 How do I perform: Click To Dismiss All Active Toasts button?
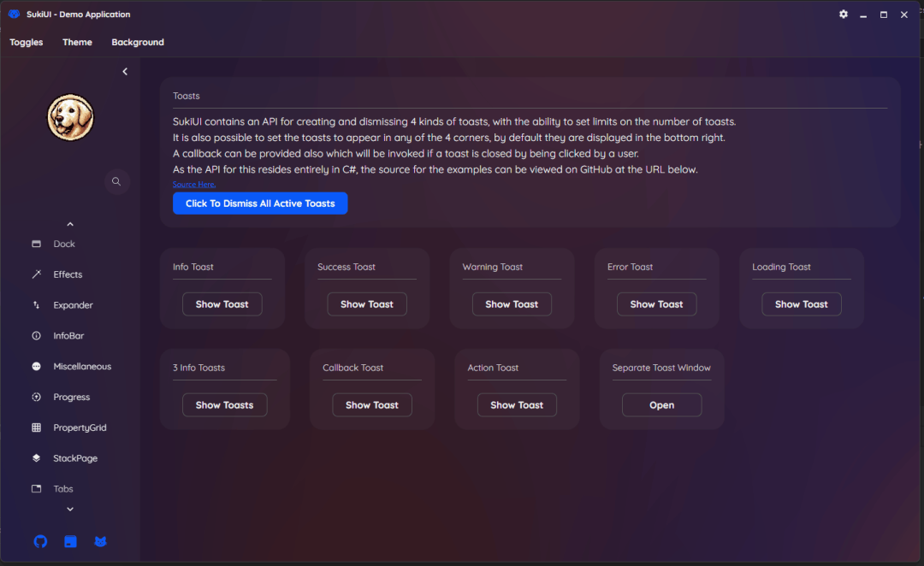click(260, 203)
